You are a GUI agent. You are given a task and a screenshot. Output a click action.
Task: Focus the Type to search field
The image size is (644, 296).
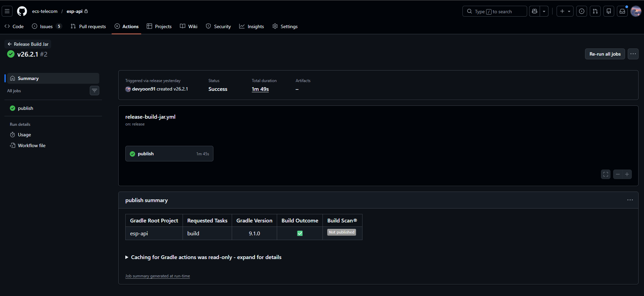(x=495, y=11)
